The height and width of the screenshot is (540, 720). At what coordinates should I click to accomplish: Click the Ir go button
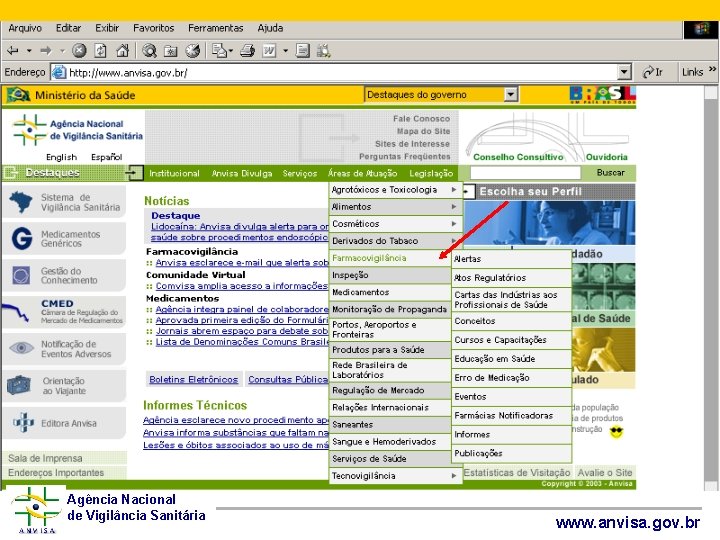click(652, 72)
